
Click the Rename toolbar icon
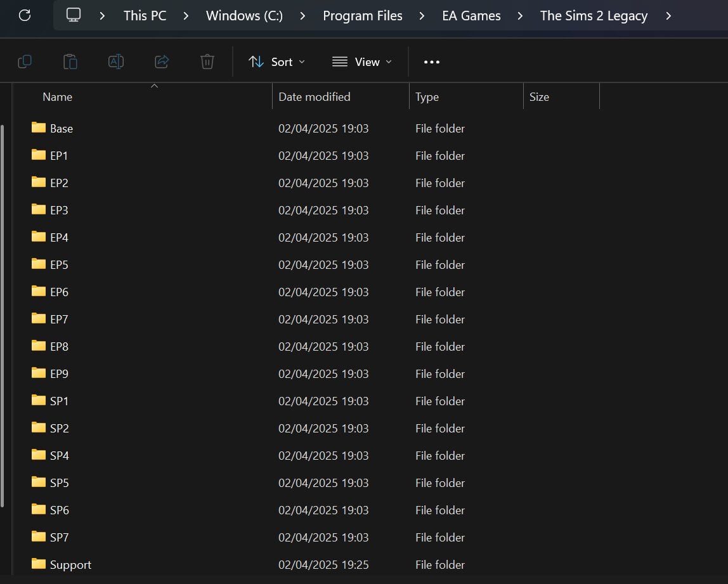coord(115,62)
